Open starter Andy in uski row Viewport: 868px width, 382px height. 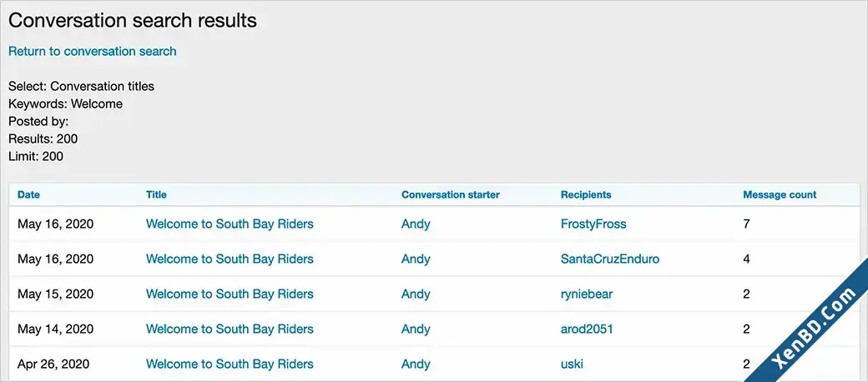pos(416,364)
